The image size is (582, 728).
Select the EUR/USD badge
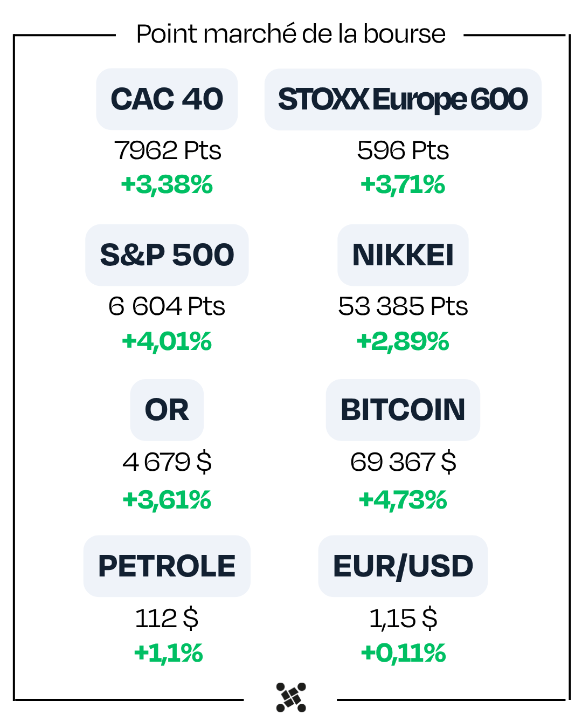[x=403, y=566]
